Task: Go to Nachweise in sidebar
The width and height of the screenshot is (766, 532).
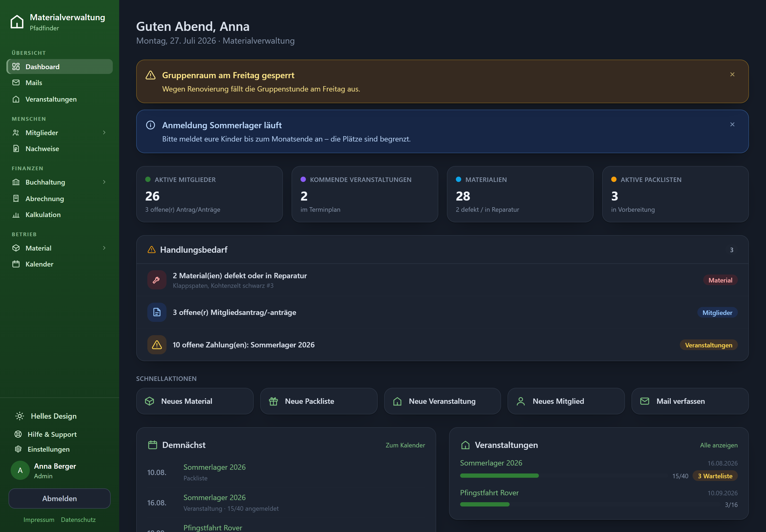Action: coord(60,149)
